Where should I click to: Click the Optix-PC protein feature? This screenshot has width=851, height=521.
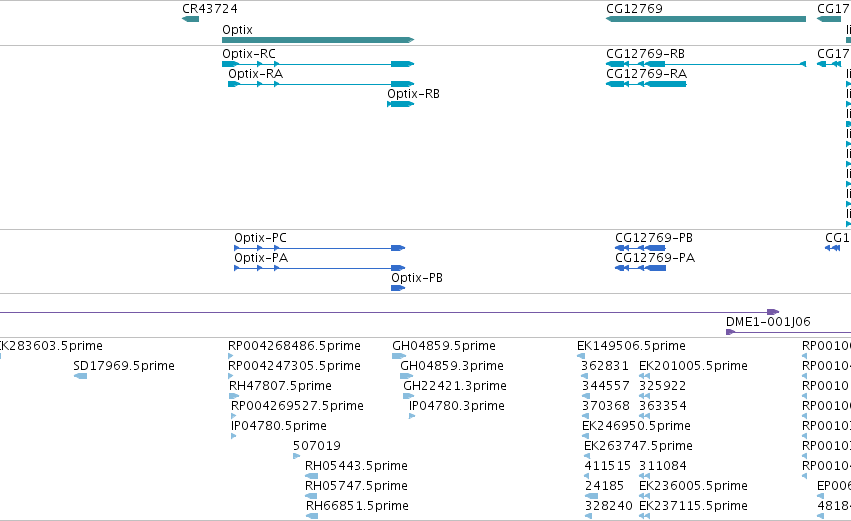tap(320, 248)
